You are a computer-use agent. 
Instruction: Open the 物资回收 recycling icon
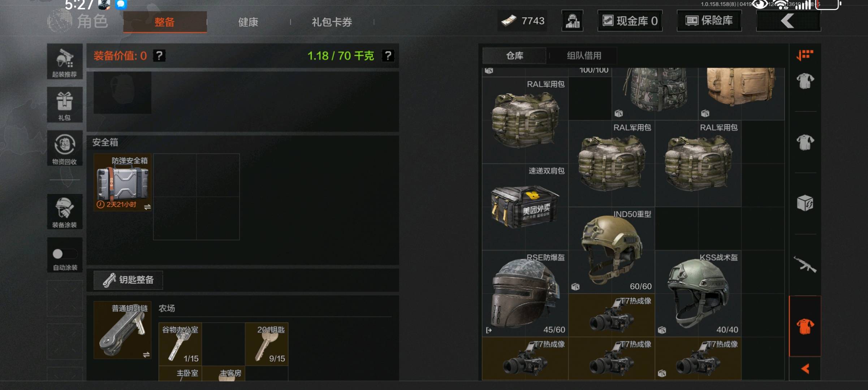coord(65,148)
